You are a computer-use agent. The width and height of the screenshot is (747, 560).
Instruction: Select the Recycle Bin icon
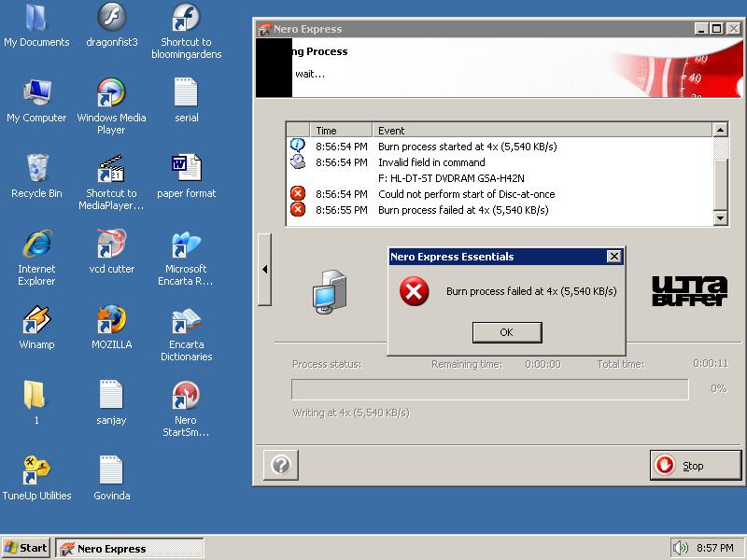36,176
